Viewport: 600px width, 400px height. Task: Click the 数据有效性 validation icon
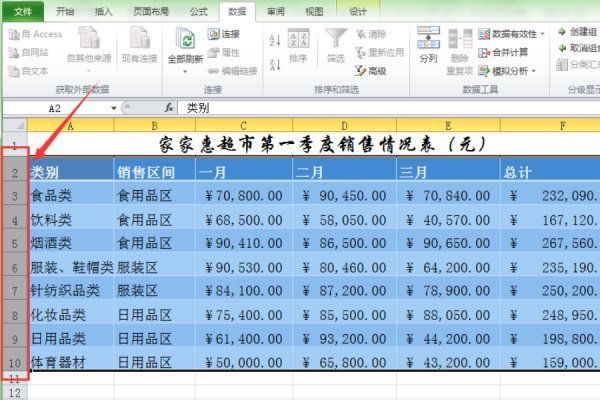(484, 34)
